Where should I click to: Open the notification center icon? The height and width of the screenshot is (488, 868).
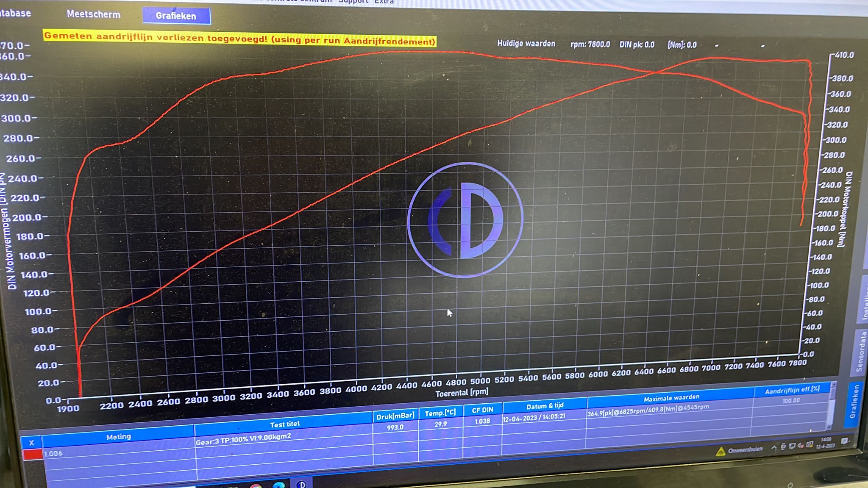point(844,441)
